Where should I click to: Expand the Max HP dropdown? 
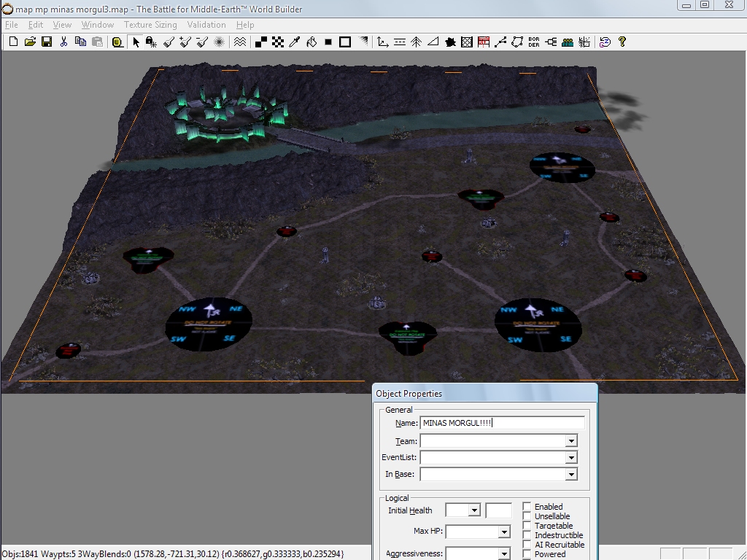click(504, 532)
